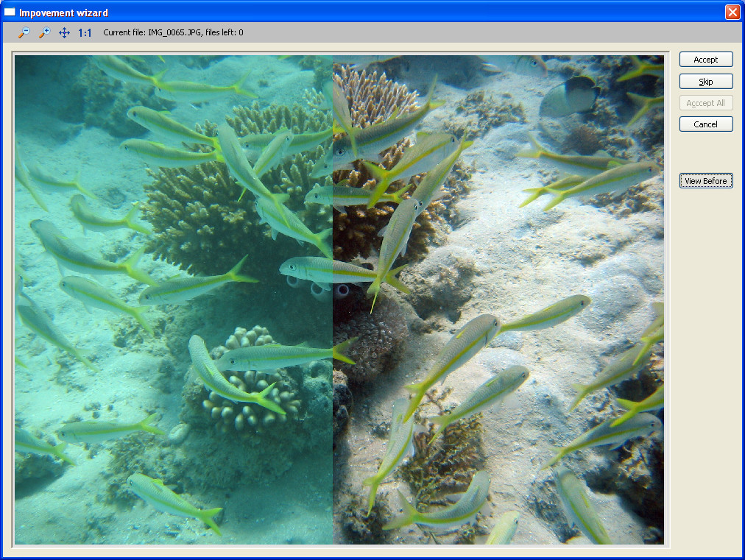Cancel the improvement wizard
The width and height of the screenshot is (745, 560).
(706, 124)
